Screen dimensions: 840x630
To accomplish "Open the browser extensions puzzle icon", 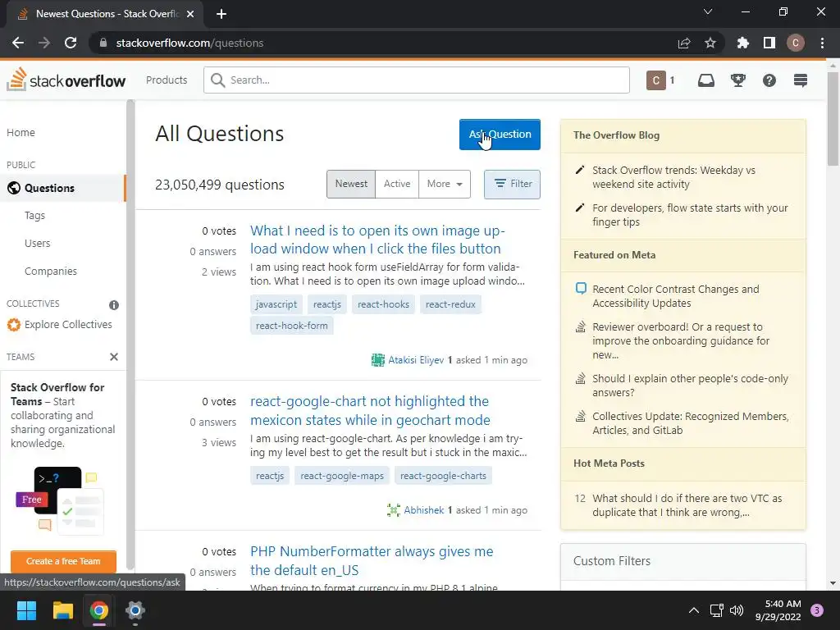I will (742, 43).
